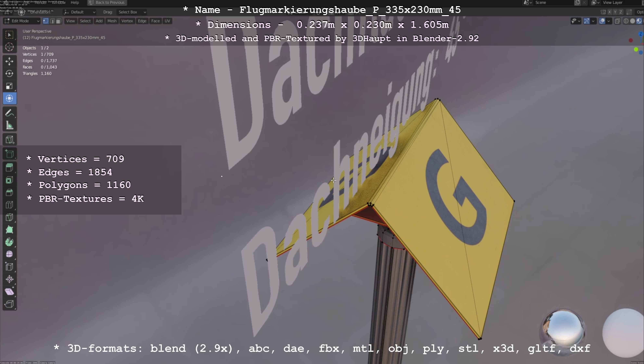Open the Mesh menu
The image size is (644, 364).
[112, 21]
